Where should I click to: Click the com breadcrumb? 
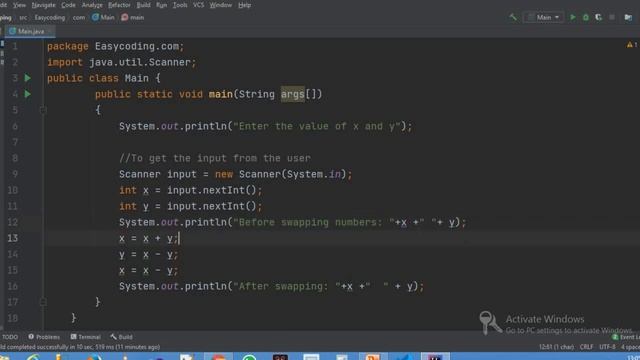coord(79,18)
